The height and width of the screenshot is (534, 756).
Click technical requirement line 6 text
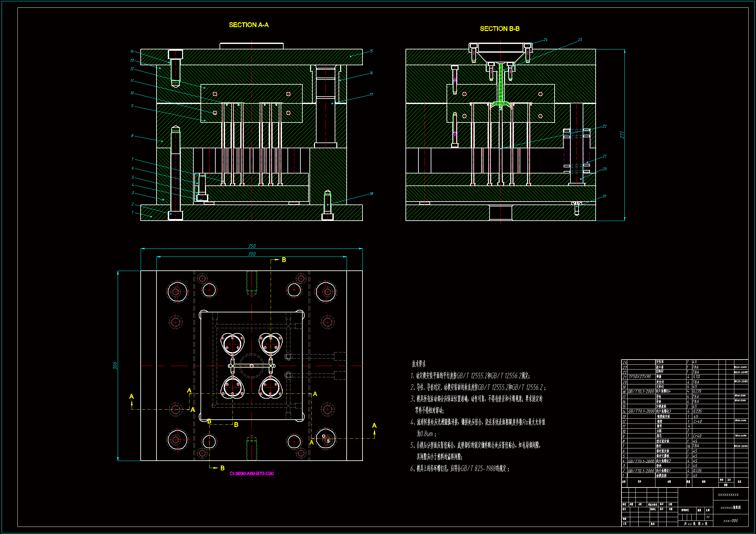tap(460, 468)
